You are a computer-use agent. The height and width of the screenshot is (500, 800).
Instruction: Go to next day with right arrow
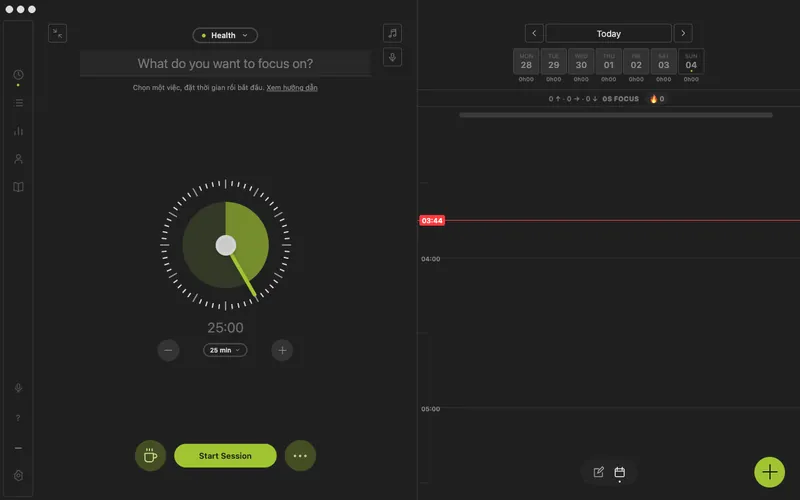[683, 34]
